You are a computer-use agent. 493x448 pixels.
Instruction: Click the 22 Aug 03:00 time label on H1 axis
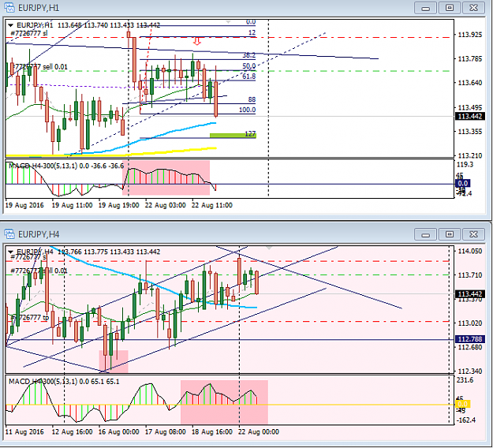tap(165, 205)
